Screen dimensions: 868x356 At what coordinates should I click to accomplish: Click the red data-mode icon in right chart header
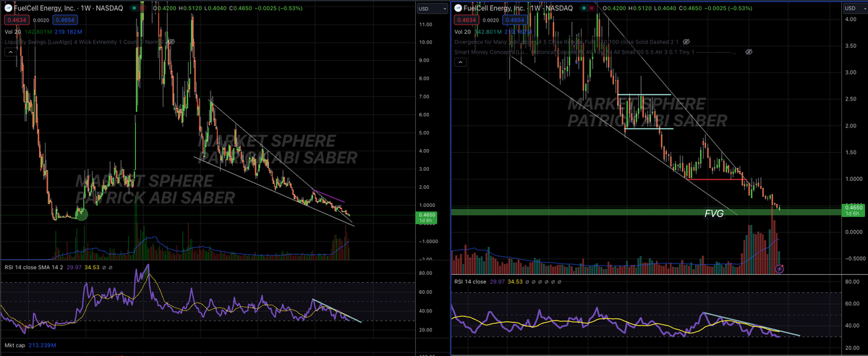click(x=592, y=8)
